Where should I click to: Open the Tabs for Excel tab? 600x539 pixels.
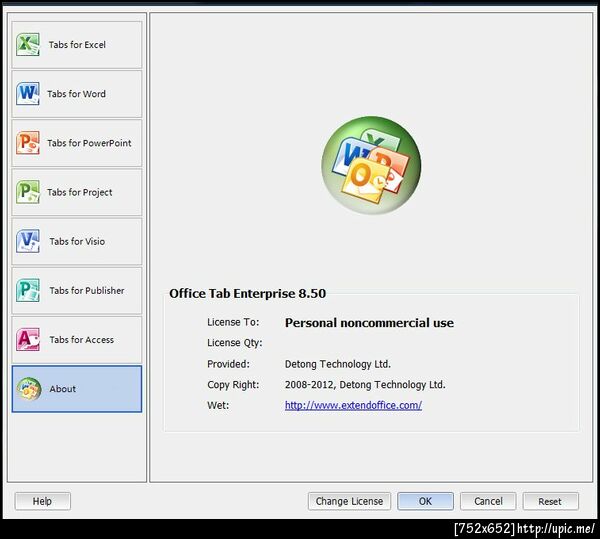pos(77,45)
